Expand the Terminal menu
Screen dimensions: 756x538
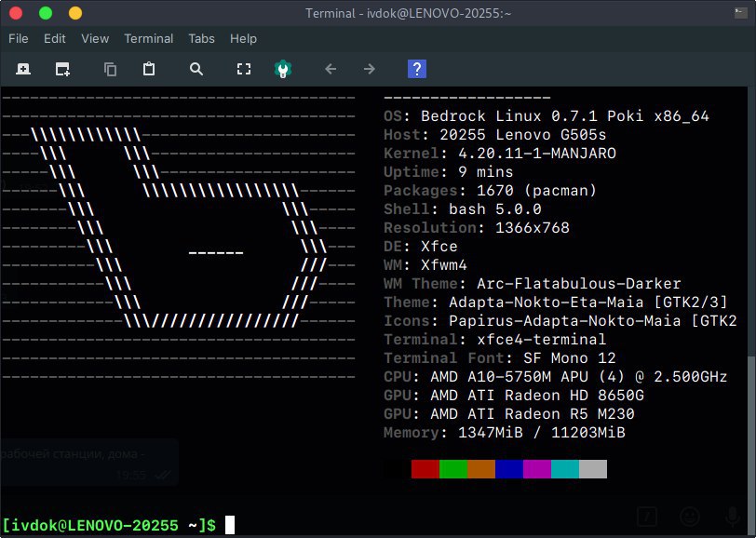coord(149,38)
